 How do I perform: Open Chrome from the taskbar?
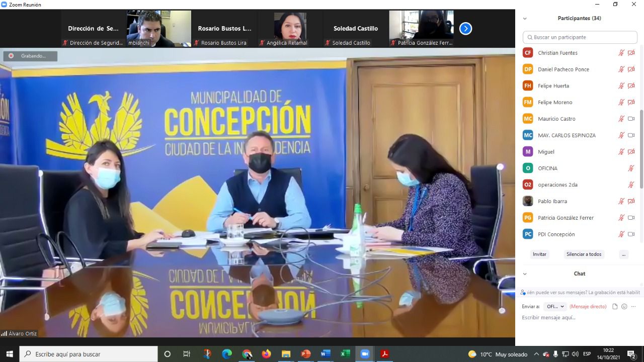pyautogui.click(x=247, y=354)
